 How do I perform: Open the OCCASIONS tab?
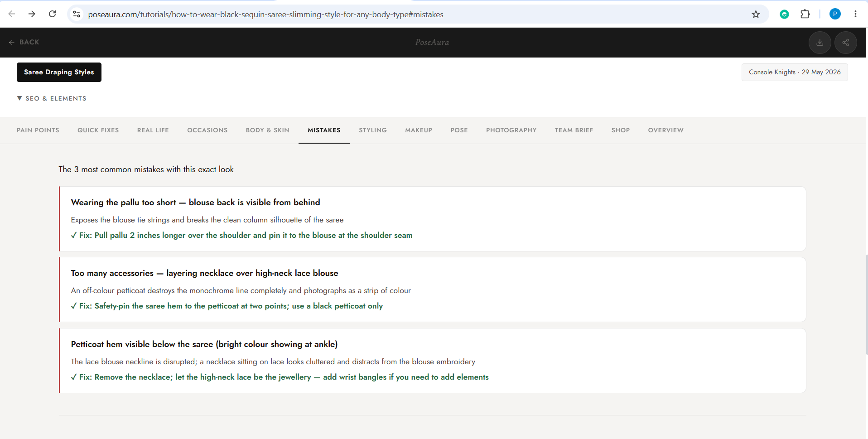point(207,130)
